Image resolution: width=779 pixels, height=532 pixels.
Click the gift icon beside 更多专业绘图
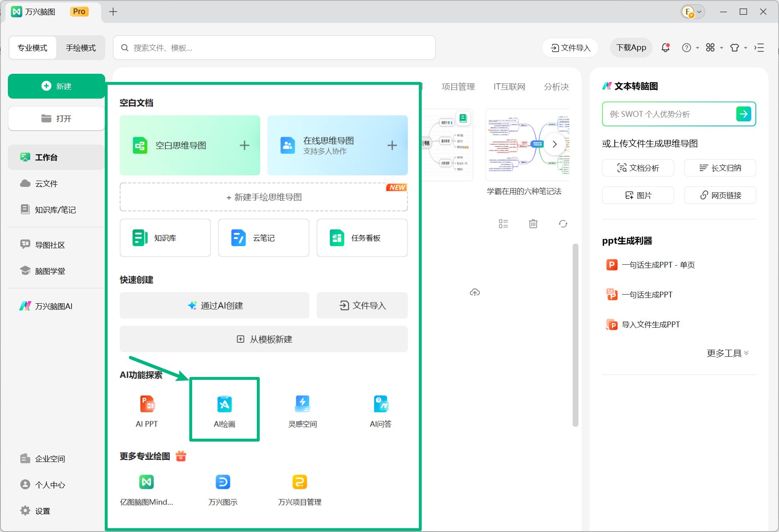(x=181, y=456)
